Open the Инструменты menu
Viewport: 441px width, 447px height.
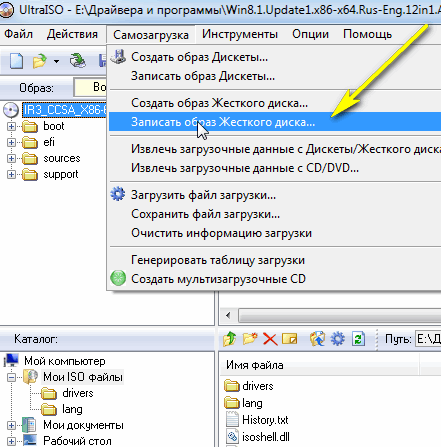point(240,34)
